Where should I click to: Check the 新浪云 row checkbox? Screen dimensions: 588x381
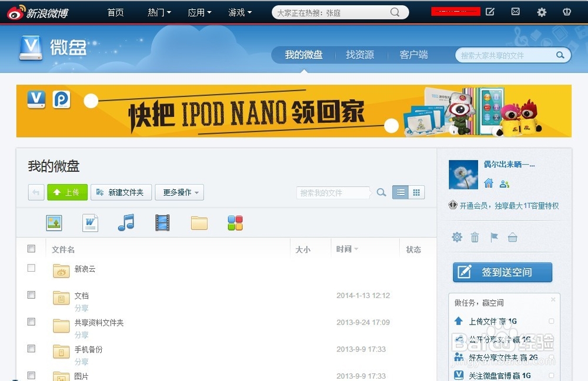coord(32,268)
